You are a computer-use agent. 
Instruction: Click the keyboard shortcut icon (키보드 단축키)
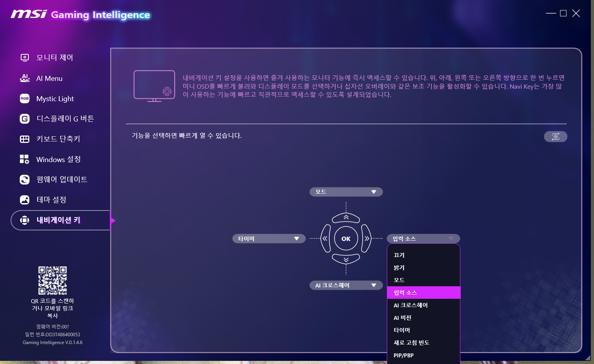(x=25, y=139)
